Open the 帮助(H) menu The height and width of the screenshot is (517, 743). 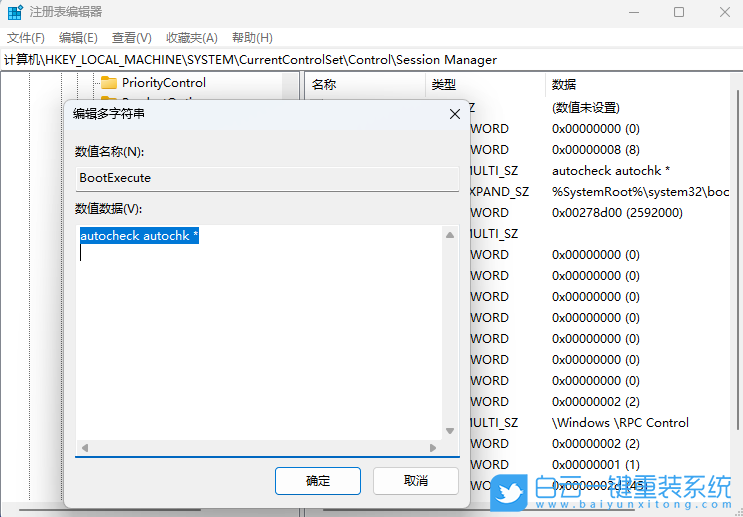[252, 38]
